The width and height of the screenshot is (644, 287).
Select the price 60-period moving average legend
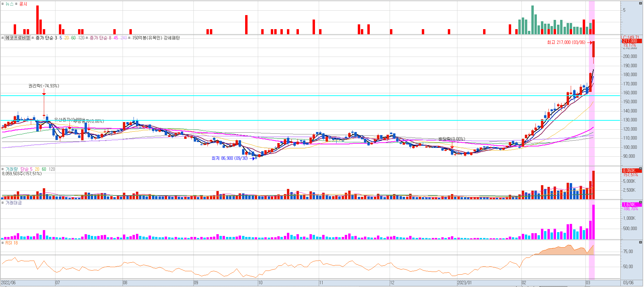(x=73, y=38)
